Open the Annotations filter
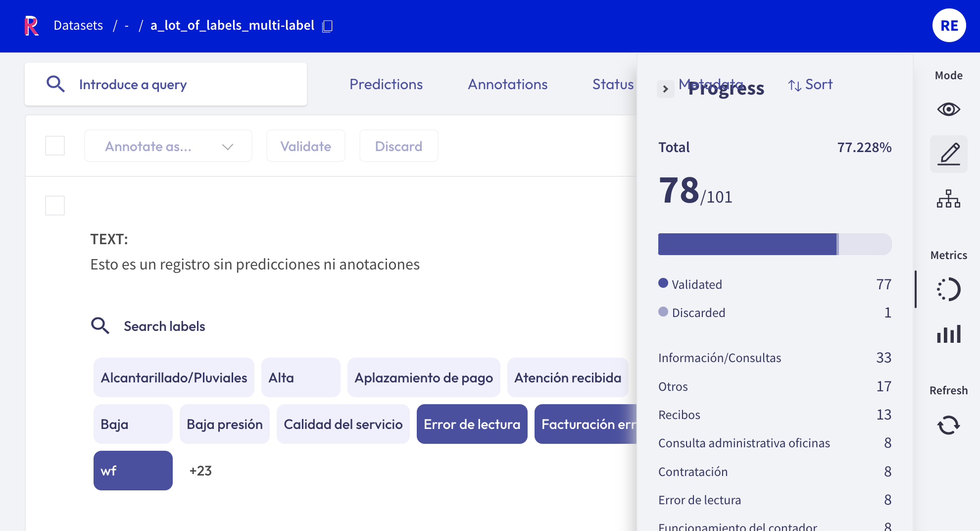980x531 pixels. click(507, 84)
